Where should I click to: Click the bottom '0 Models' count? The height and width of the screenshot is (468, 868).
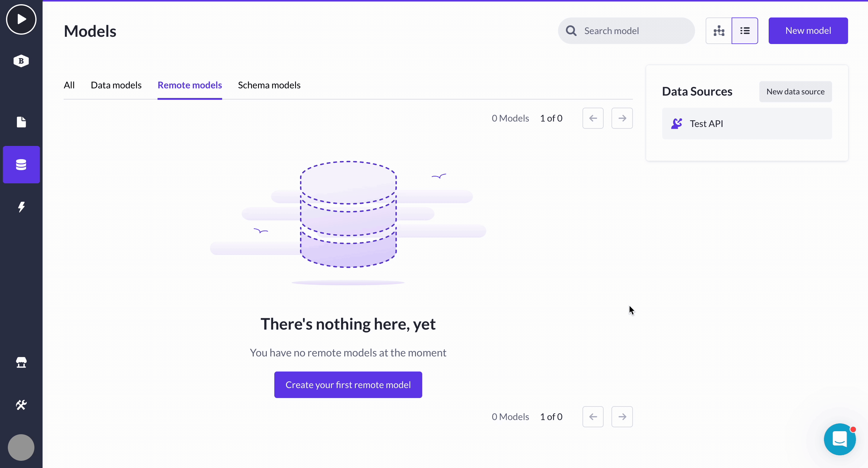click(x=510, y=417)
